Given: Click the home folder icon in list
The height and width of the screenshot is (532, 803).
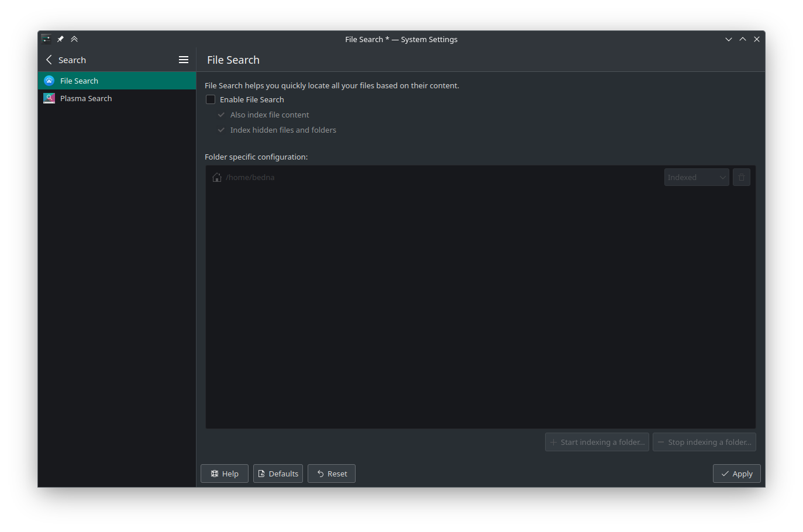Looking at the screenshot, I should point(216,177).
